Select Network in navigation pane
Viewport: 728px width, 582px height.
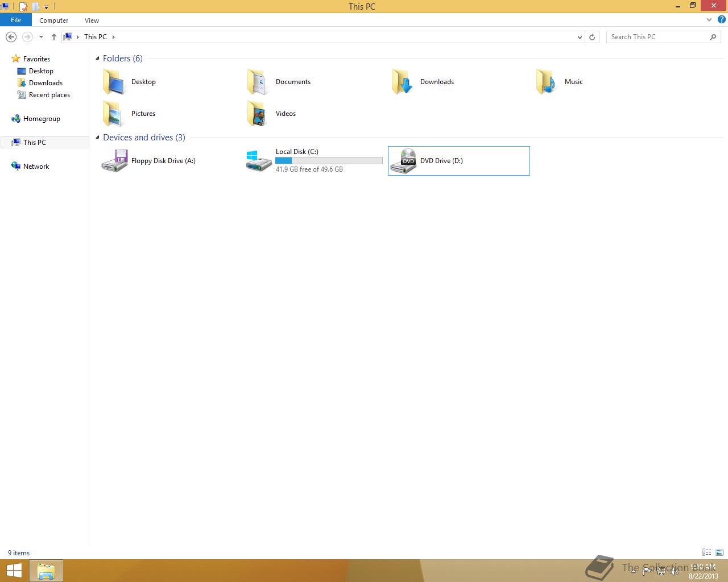(x=36, y=167)
